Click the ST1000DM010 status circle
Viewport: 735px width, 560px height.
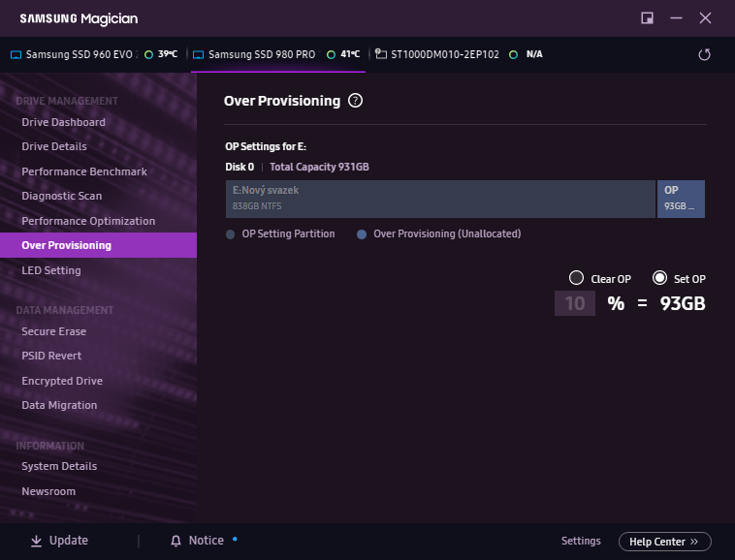coord(513,55)
